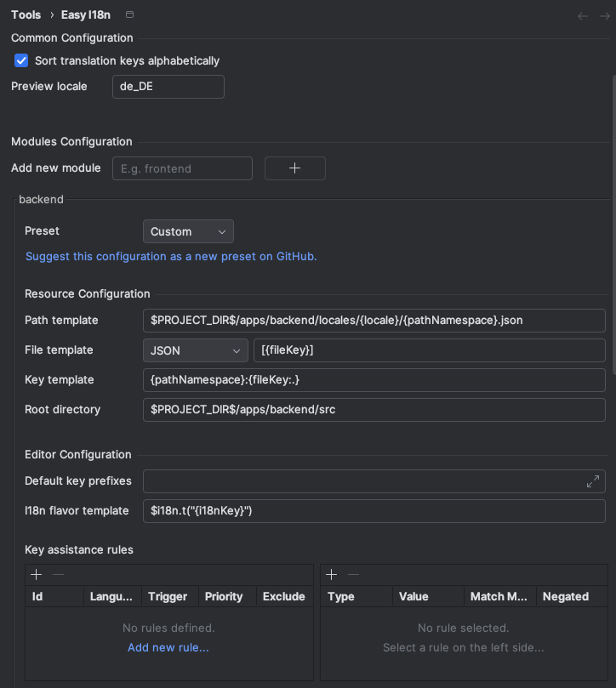Click the Path template input field
Viewport: 616px width, 688px height.
tap(374, 320)
